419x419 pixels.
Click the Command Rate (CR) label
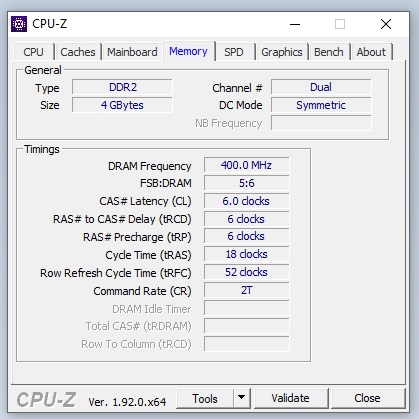(x=142, y=291)
